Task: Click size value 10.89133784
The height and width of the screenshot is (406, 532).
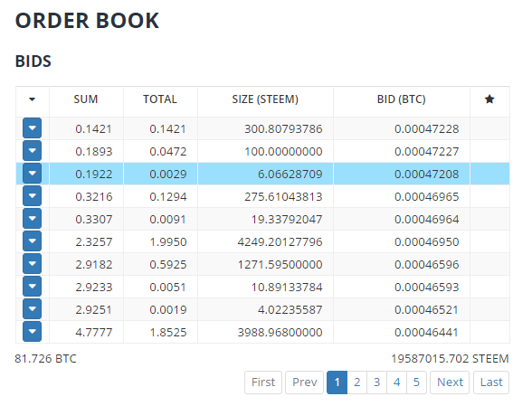Action: pyautogui.click(x=287, y=287)
